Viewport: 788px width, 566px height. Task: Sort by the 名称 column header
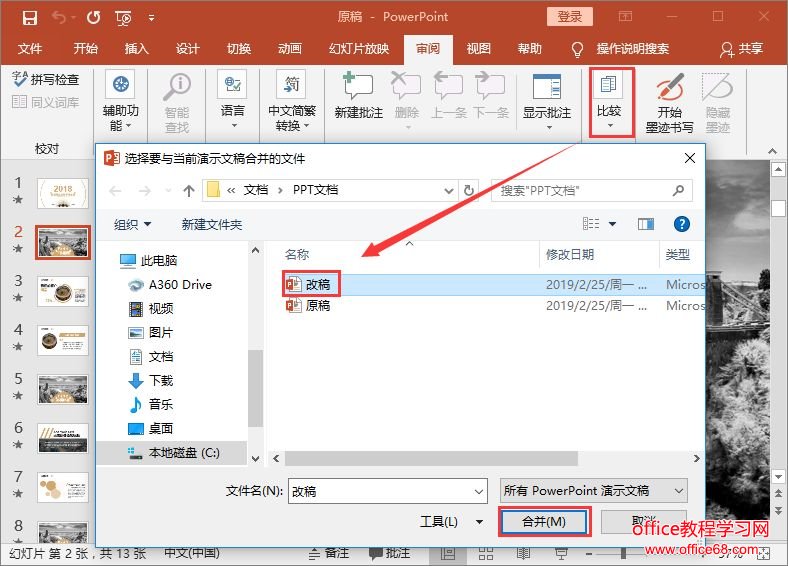[297, 254]
